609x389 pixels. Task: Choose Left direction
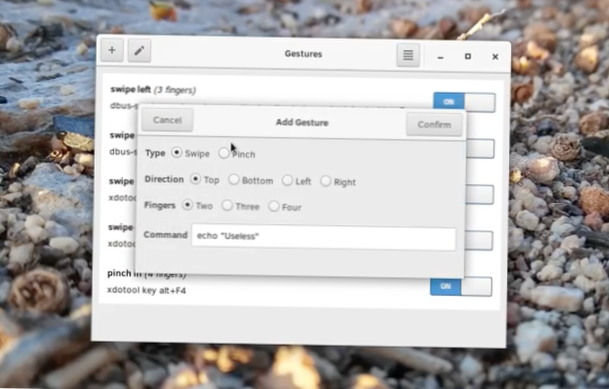click(x=287, y=180)
